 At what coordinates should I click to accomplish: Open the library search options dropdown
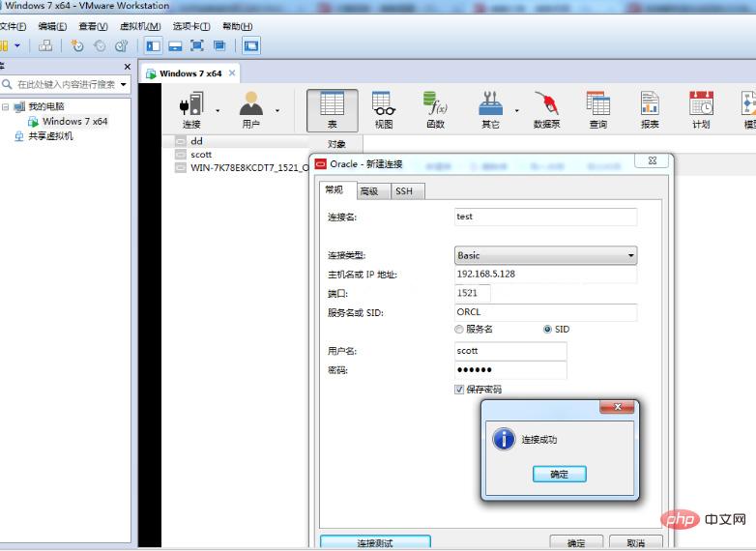124,84
